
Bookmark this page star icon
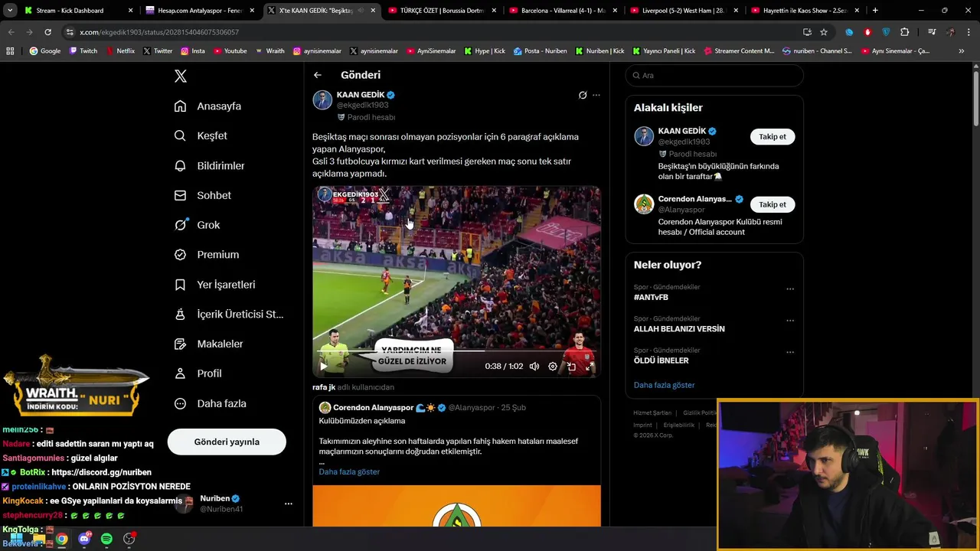(x=824, y=32)
